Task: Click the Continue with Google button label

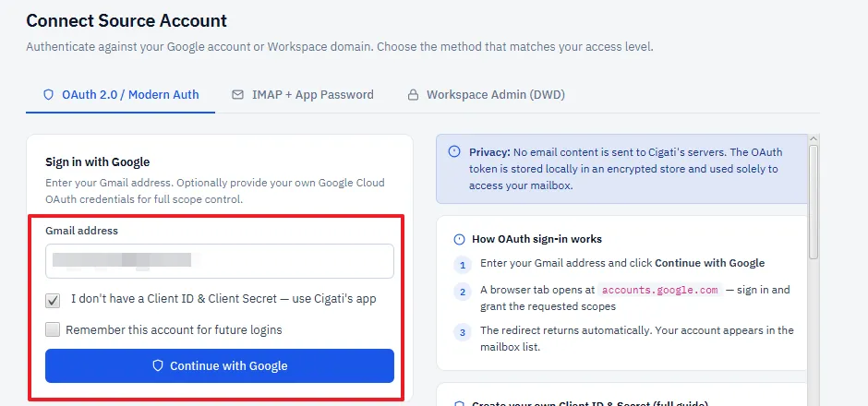Action: tap(229, 365)
